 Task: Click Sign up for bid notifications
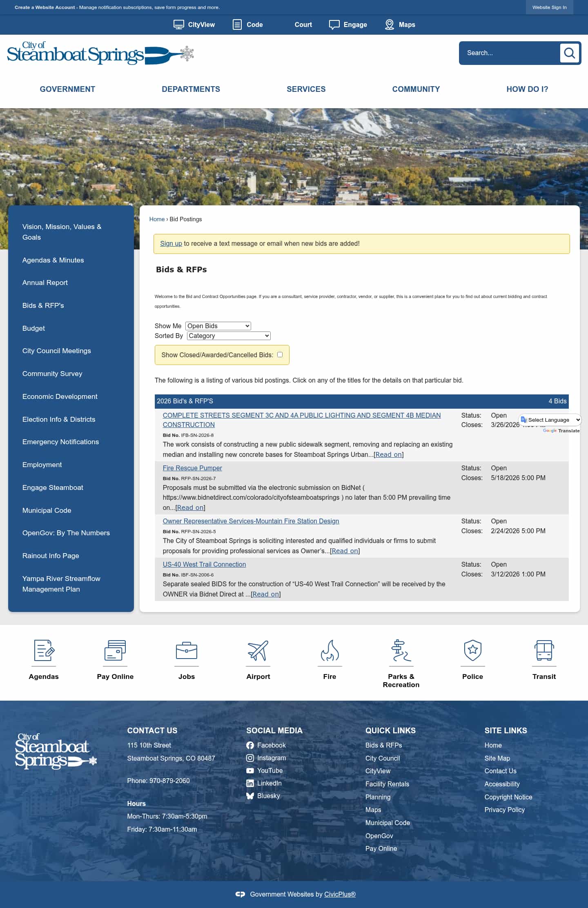pos(171,243)
